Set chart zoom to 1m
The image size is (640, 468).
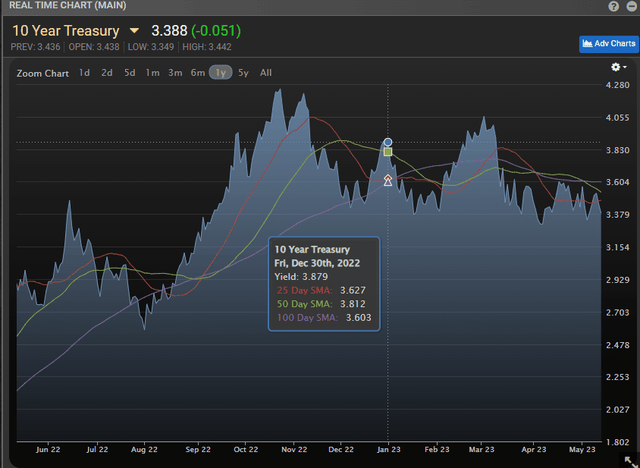click(152, 72)
